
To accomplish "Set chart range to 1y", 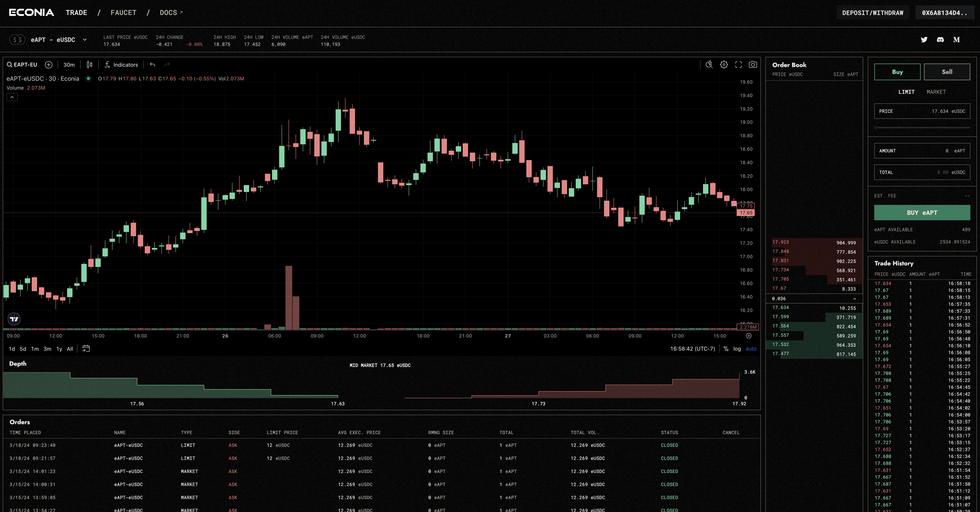I will click(x=59, y=349).
